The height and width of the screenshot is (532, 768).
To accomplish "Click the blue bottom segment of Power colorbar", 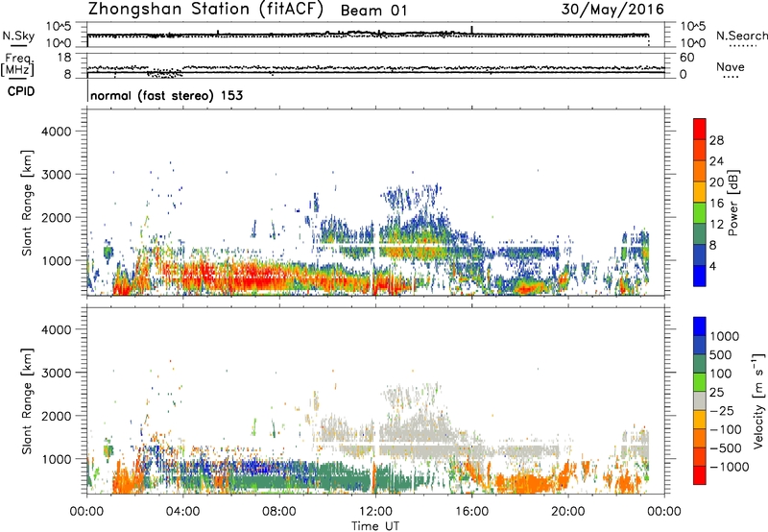I will click(700, 276).
